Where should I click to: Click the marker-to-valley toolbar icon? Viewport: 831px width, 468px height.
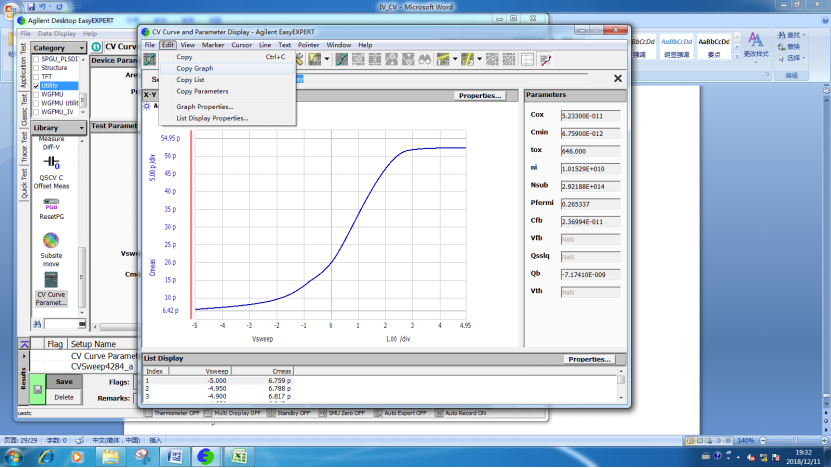point(408,59)
